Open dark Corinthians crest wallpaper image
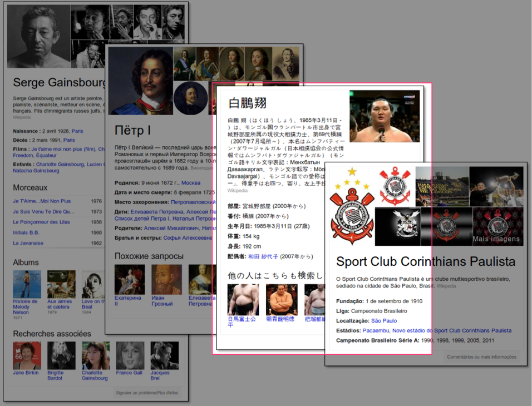The width and height of the screenshot is (532, 406). (446, 226)
